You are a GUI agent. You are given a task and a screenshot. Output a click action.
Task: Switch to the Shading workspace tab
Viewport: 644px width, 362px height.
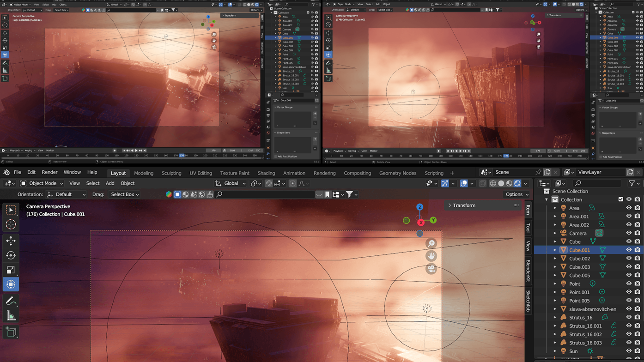click(266, 173)
